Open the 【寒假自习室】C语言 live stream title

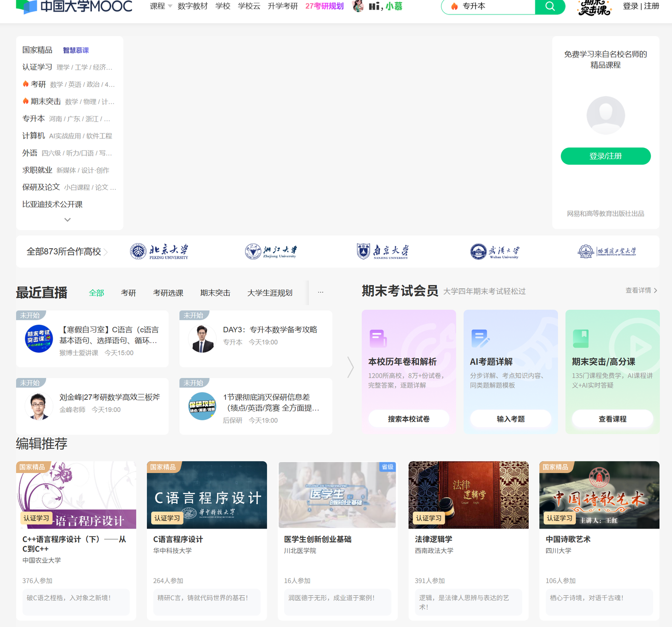pyautogui.click(x=109, y=335)
